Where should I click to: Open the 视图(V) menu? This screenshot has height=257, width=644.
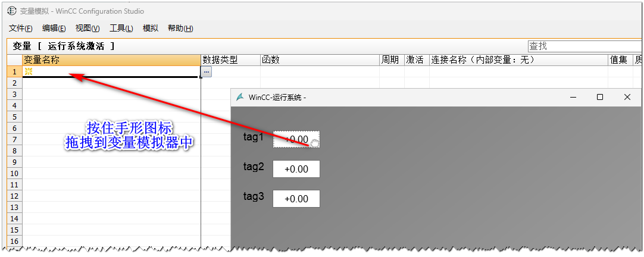tap(87, 28)
